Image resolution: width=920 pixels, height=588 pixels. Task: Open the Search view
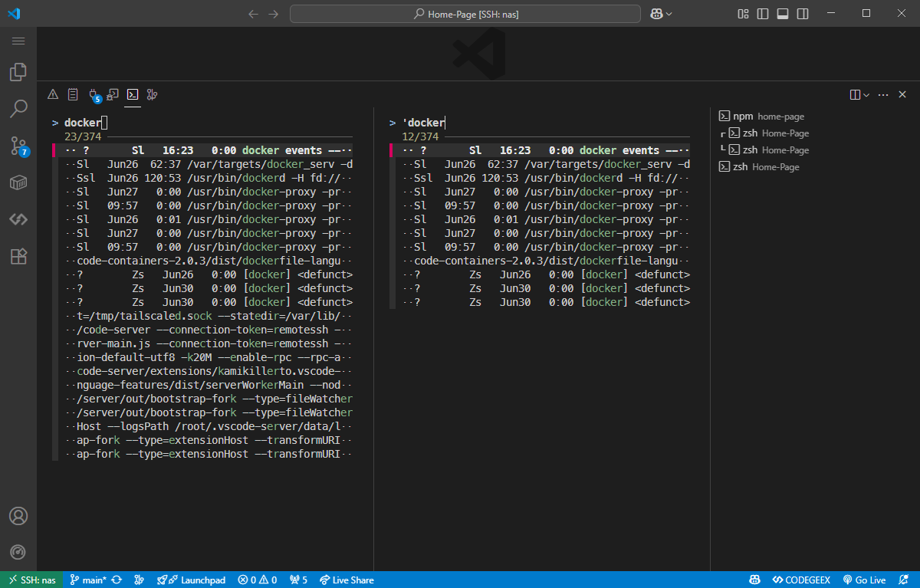(18, 109)
